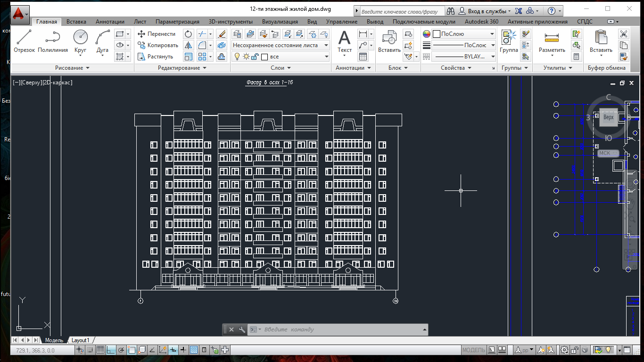Image resolution: width=644 pixels, height=362 pixels.
Task: Toggle polar tracking in the status bar
Action: click(x=121, y=350)
